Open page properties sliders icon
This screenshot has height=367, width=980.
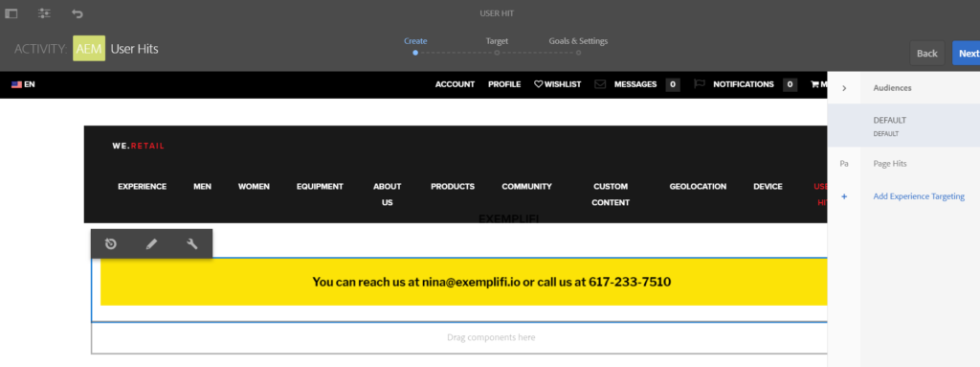tap(44, 13)
